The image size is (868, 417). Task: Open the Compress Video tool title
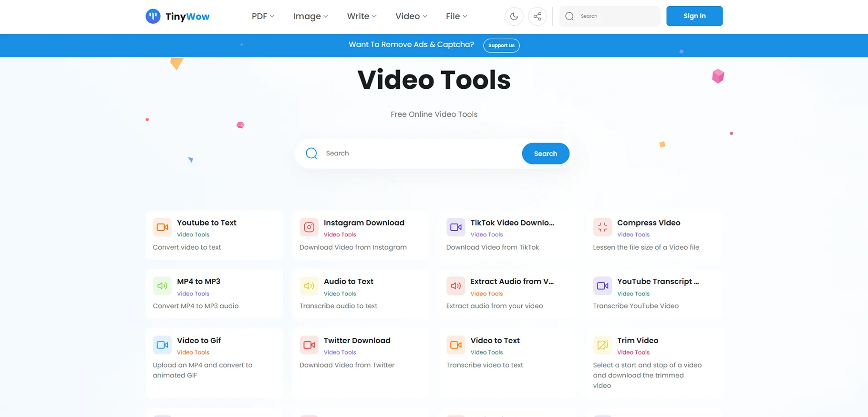[649, 223]
